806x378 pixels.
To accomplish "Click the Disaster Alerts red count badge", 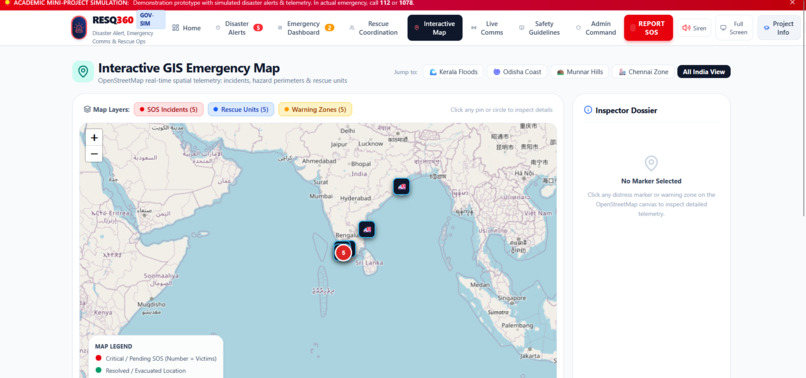I will [x=258, y=28].
